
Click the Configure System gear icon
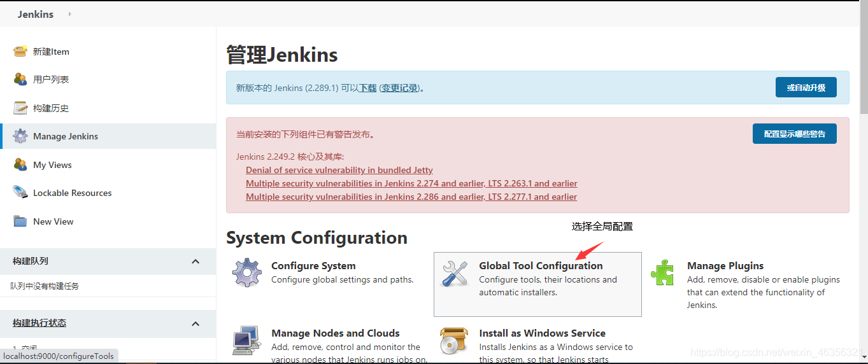point(247,273)
